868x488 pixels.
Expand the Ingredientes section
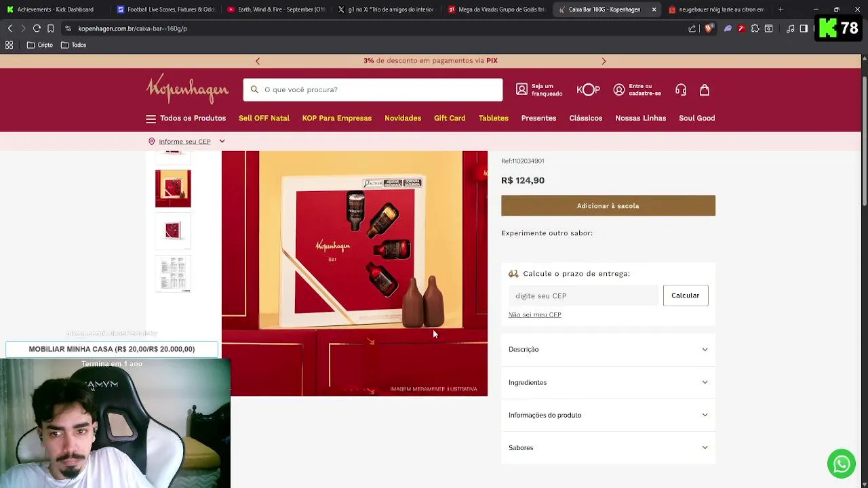pyautogui.click(x=608, y=382)
